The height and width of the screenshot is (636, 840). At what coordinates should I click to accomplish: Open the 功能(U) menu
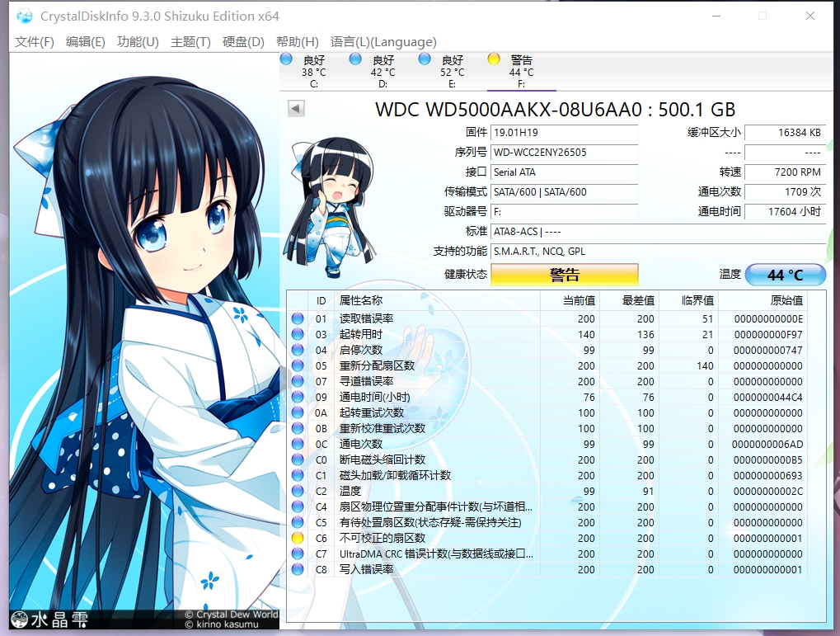[x=138, y=42]
